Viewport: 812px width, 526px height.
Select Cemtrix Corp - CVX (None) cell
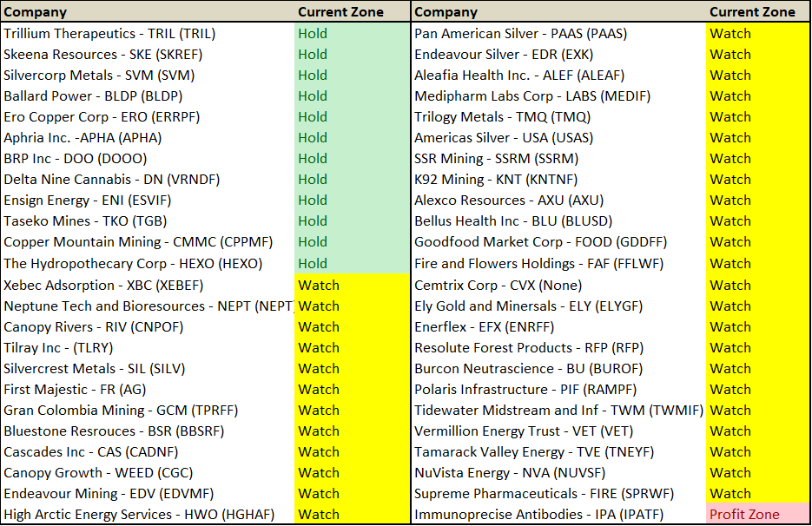[x=558, y=286]
